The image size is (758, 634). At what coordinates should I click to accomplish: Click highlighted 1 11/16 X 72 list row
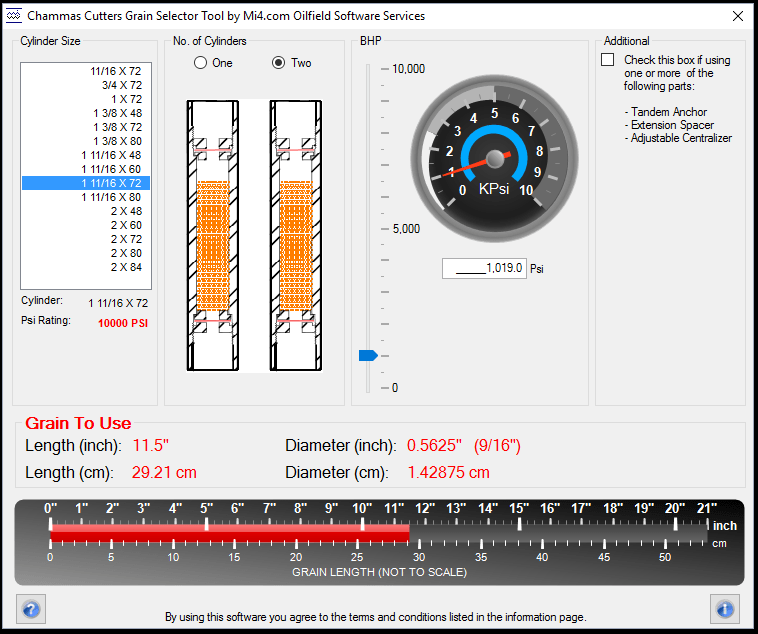tap(86, 183)
